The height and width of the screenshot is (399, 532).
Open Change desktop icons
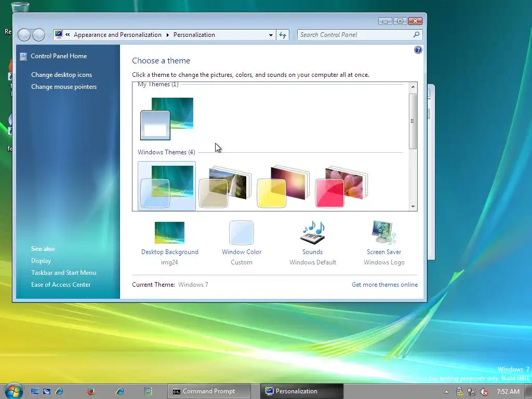[x=61, y=75]
